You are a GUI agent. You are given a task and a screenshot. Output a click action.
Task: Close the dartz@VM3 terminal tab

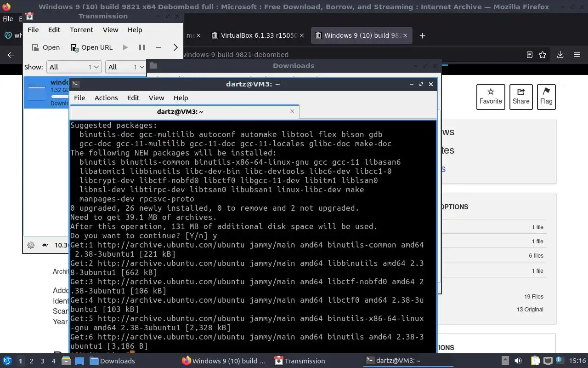coord(292,111)
